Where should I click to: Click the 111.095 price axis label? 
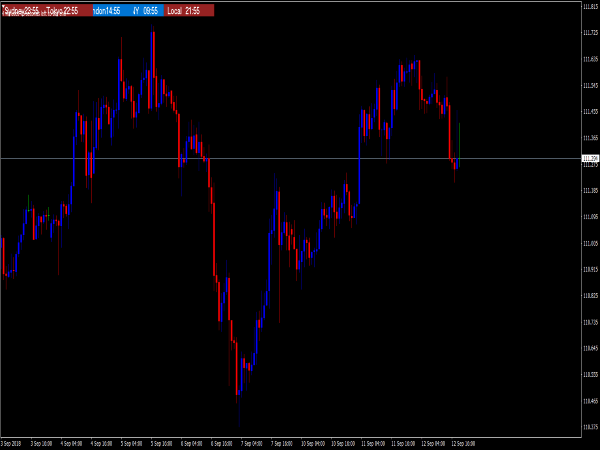pyautogui.click(x=590, y=217)
